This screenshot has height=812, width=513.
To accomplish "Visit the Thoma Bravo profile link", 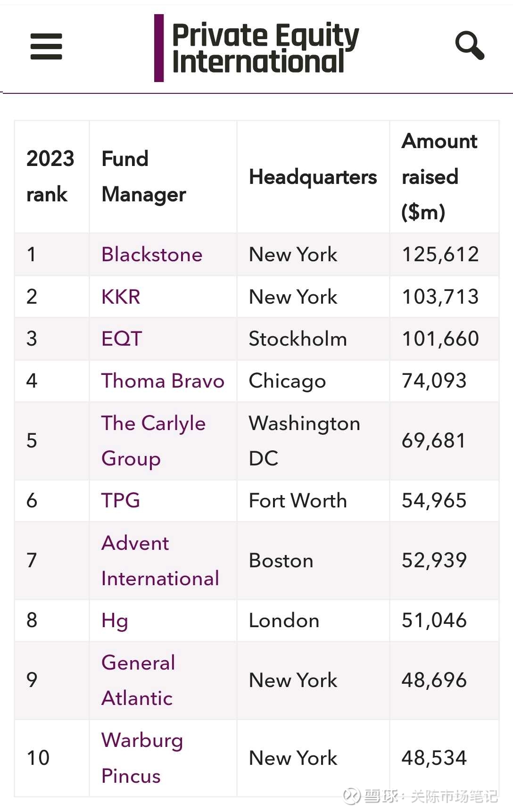I will click(x=163, y=381).
